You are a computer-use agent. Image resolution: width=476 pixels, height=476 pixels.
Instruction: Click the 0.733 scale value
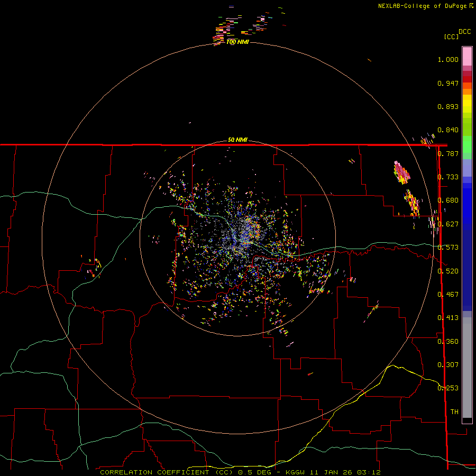(448, 177)
